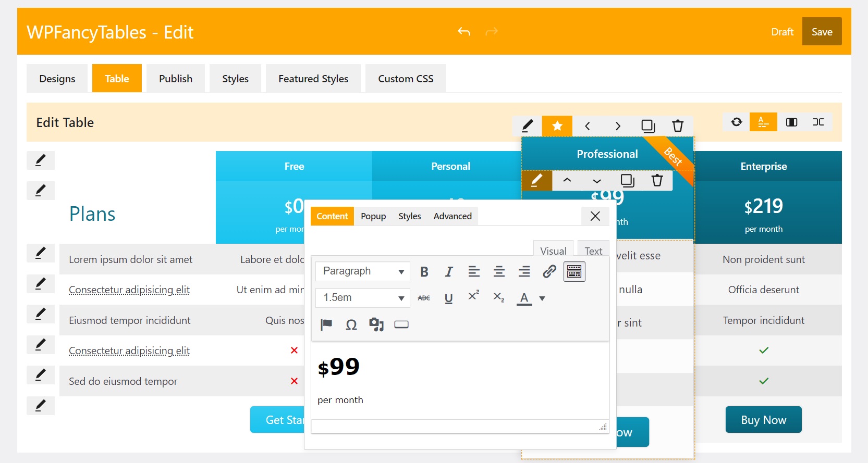Toggle the highlighted text editing mode icon
Viewport: 868px width, 463px height.
pos(763,122)
